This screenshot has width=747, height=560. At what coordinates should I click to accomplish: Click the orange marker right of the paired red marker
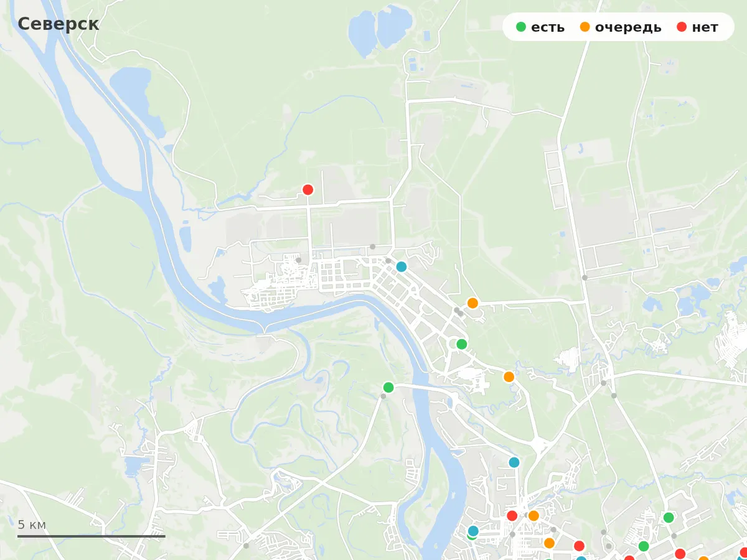point(533,515)
